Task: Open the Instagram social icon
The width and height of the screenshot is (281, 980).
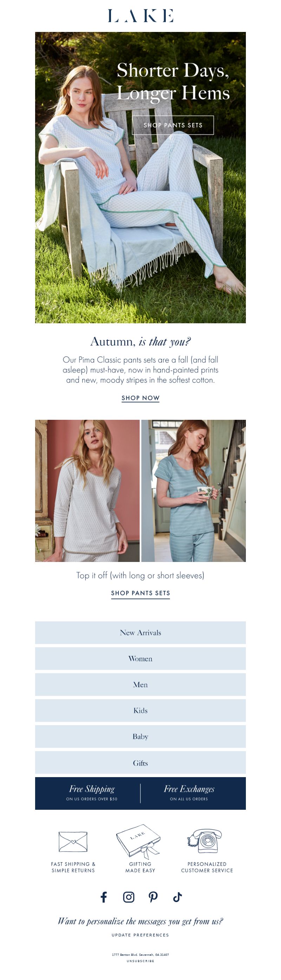Action: [129, 897]
